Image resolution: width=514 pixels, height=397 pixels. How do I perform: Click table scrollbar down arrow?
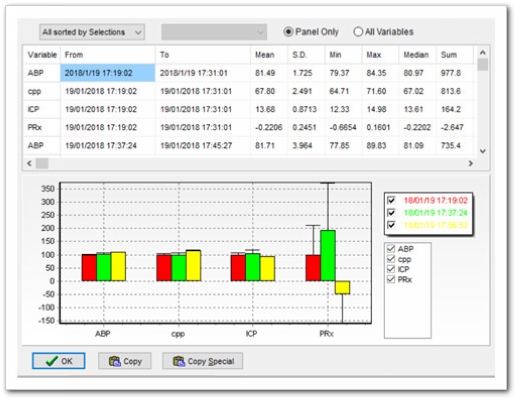pos(482,151)
